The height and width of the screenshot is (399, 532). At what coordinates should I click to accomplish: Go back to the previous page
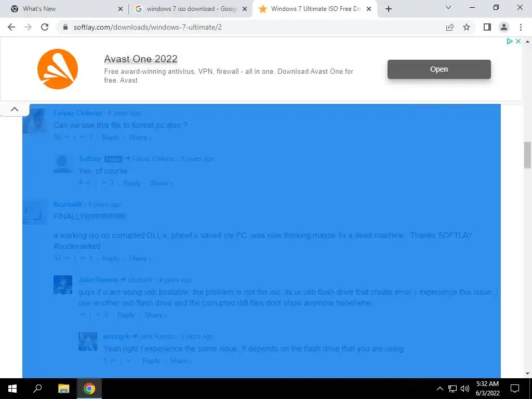tap(11, 27)
